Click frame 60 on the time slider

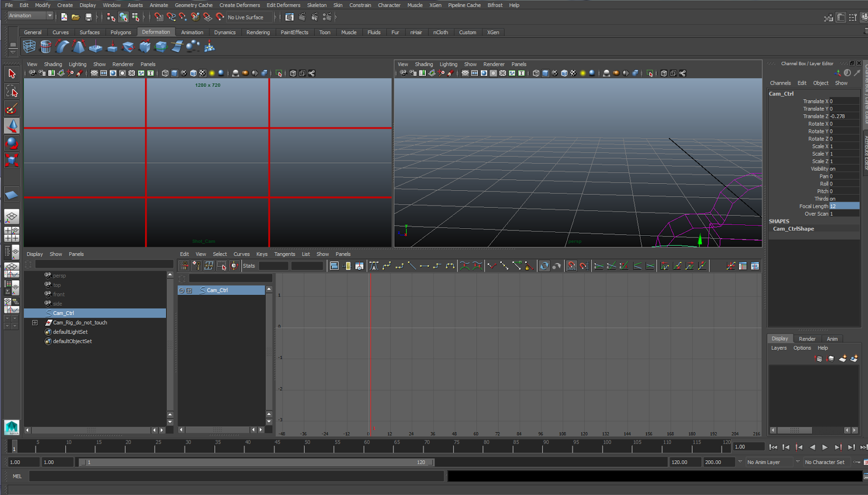(x=367, y=446)
